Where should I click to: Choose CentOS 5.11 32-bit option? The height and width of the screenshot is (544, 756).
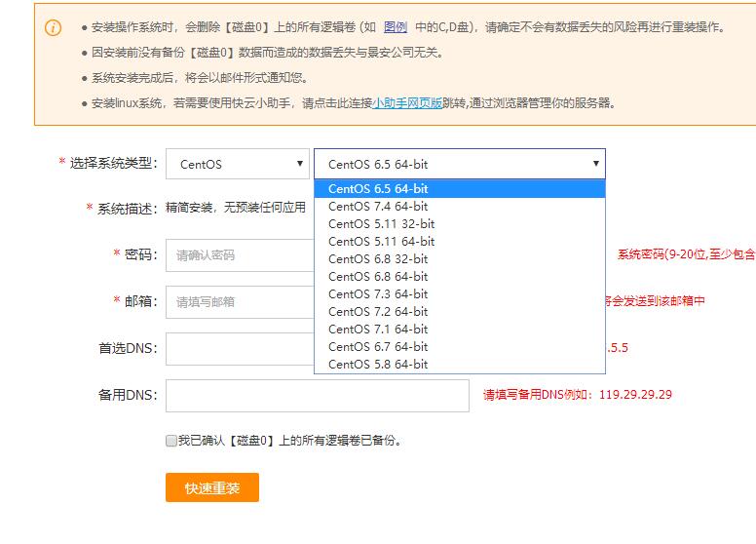[x=460, y=224]
